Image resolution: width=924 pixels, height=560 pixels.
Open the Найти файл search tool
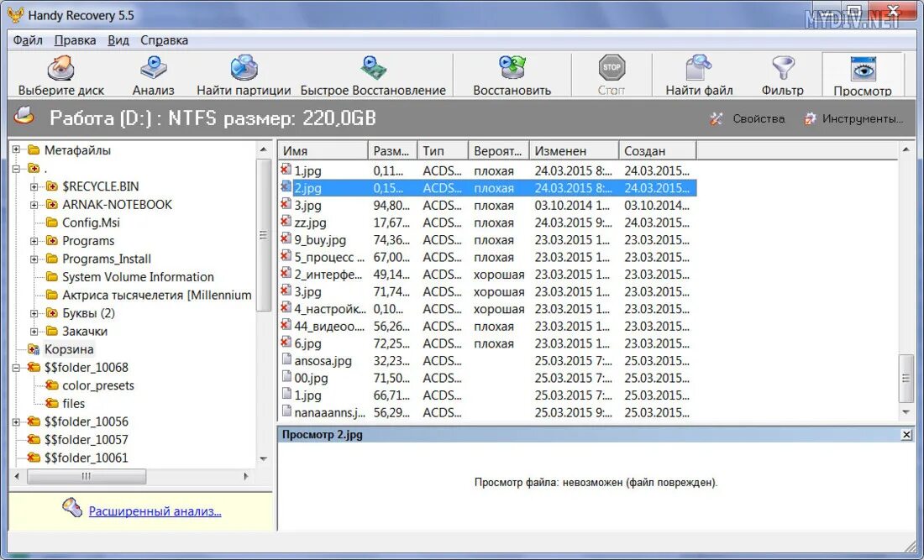tap(699, 76)
